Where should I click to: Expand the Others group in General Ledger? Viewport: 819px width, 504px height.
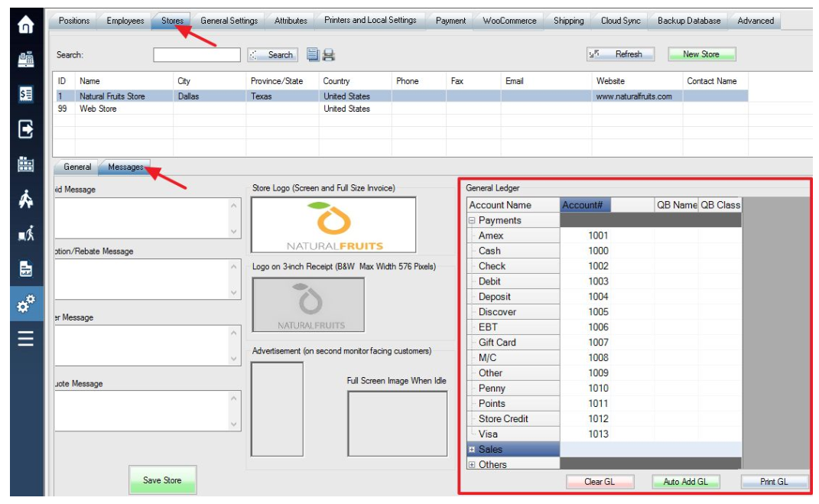472,465
